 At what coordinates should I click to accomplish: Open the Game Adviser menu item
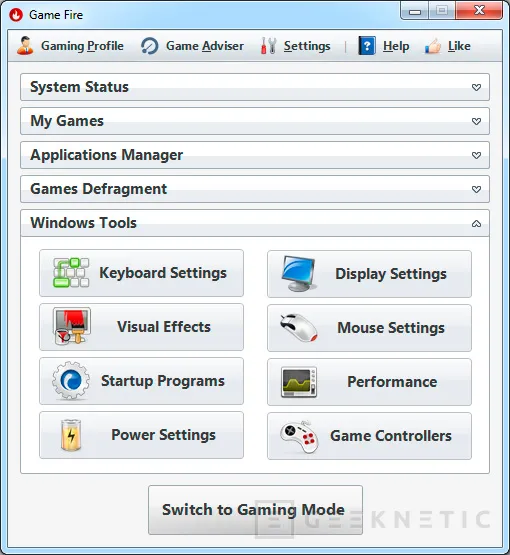point(193,46)
